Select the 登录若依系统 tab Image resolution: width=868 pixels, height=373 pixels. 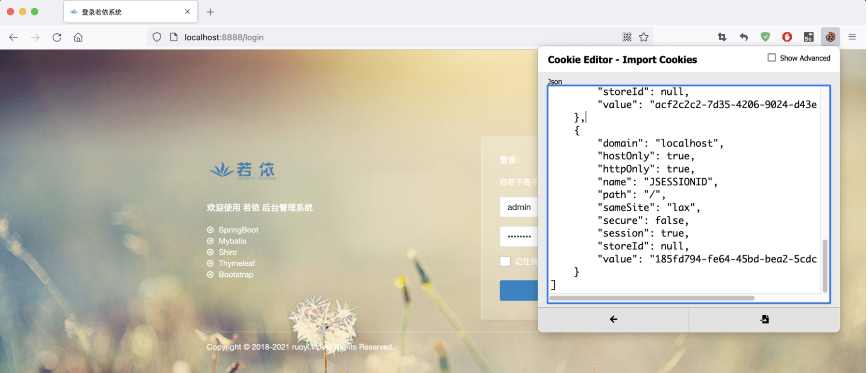pos(131,12)
